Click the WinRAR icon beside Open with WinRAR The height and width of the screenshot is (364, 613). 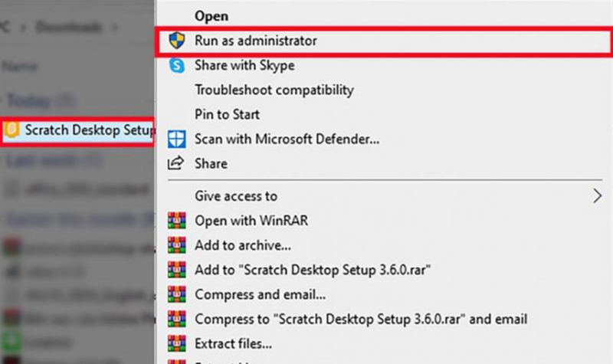click(177, 221)
